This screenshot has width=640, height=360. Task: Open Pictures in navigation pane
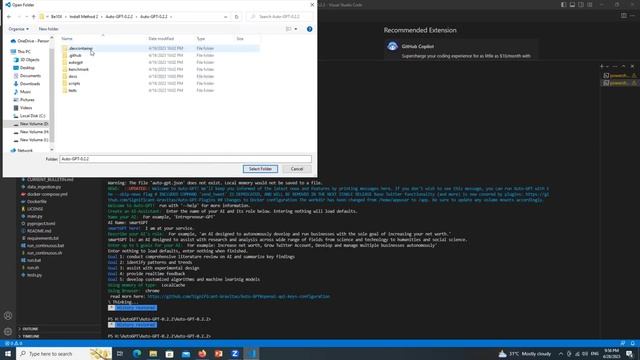pyautogui.click(x=27, y=100)
